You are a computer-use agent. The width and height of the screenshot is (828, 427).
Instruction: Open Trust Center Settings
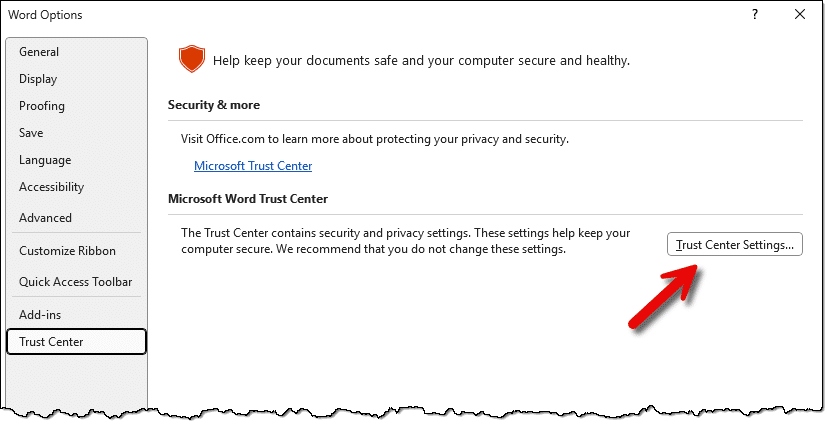coord(735,244)
